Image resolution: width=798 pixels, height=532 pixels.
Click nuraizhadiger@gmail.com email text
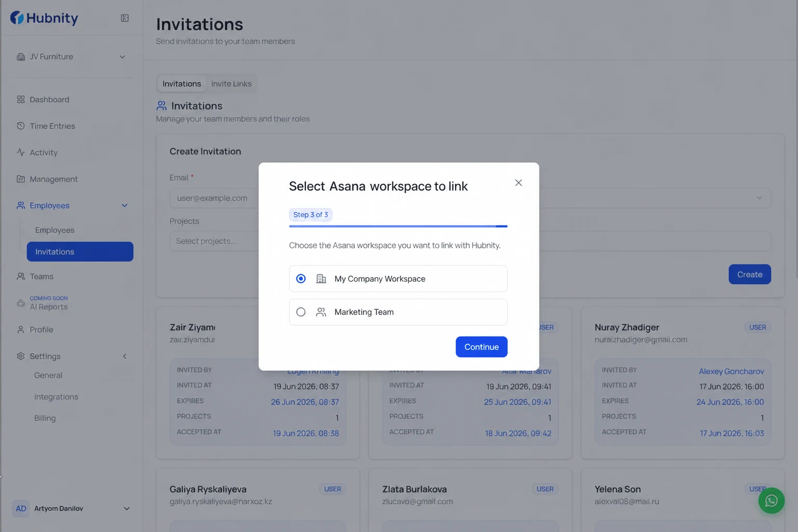pos(641,340)
